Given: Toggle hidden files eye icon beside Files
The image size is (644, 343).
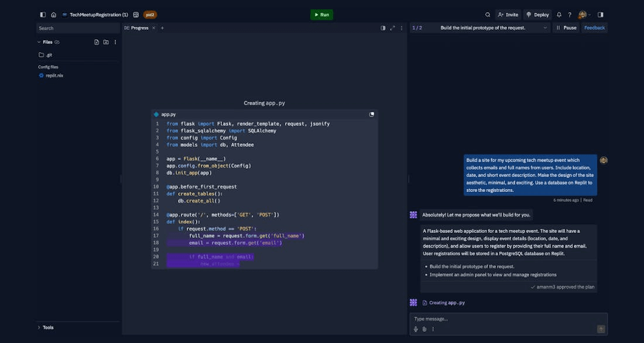Looking at the screenshot, I should [57, 42].
